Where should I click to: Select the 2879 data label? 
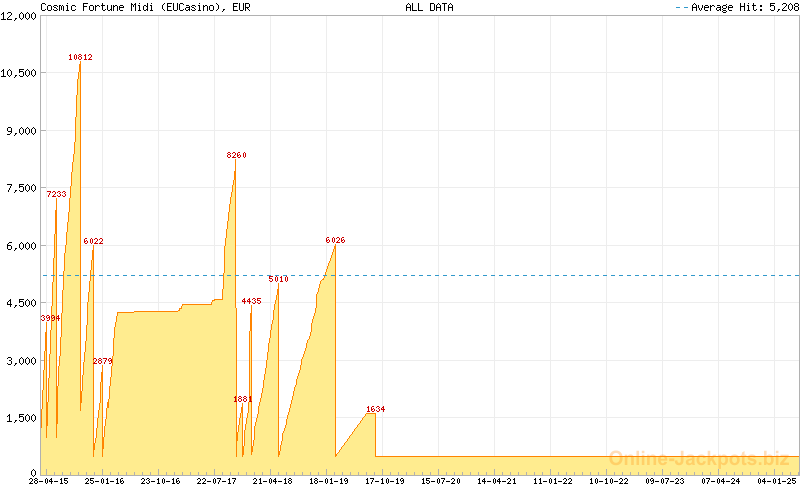pyautogui.click(x=102, y=361)
